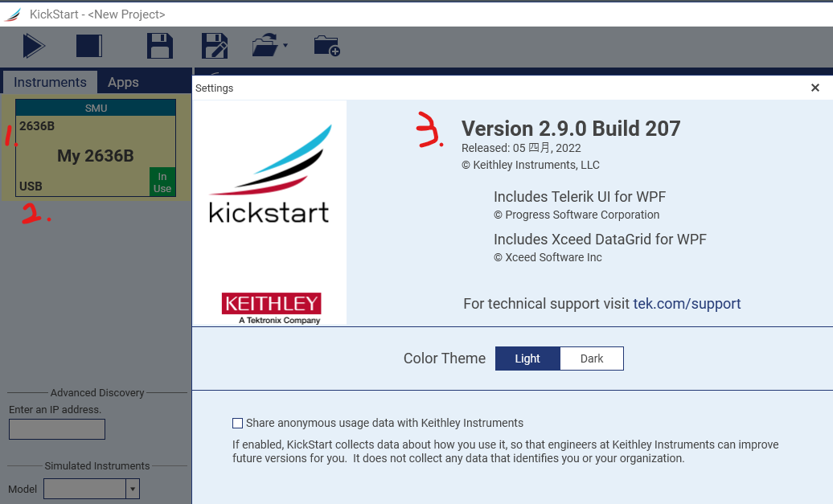The image size is (833, 504).
Task: Select the Light color theme option
Action: click(x=527, y=358)
